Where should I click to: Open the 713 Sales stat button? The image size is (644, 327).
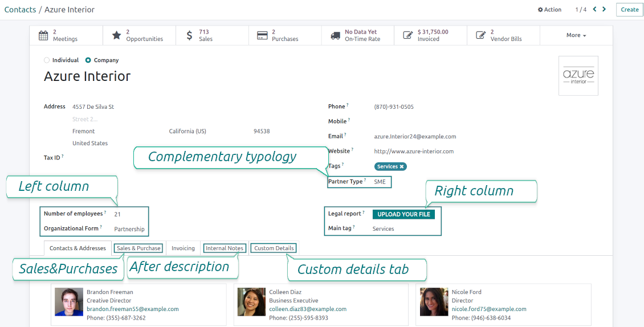tap(212, 35)
